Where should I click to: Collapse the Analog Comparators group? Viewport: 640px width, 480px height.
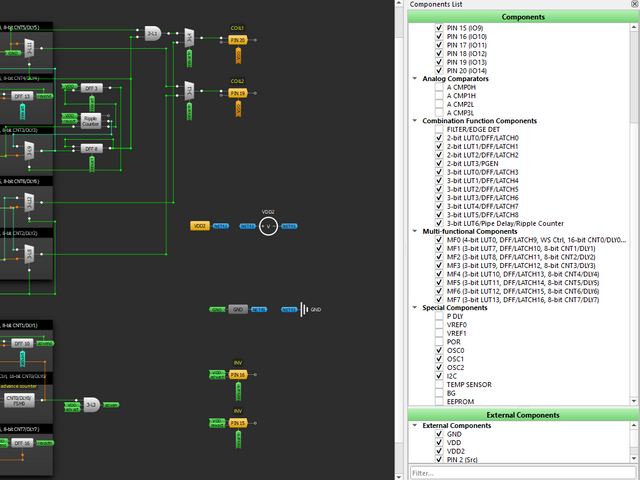pyautogui.click(x=415, y=78)
